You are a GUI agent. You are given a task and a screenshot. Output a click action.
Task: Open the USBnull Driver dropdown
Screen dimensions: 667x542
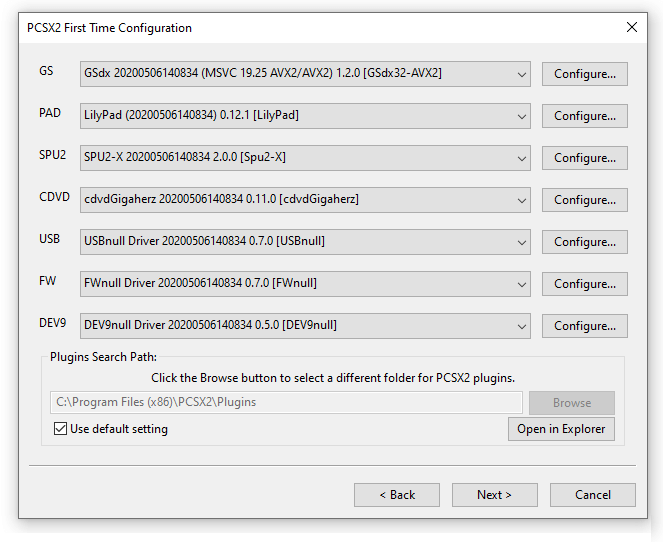[x=305, y=242]
